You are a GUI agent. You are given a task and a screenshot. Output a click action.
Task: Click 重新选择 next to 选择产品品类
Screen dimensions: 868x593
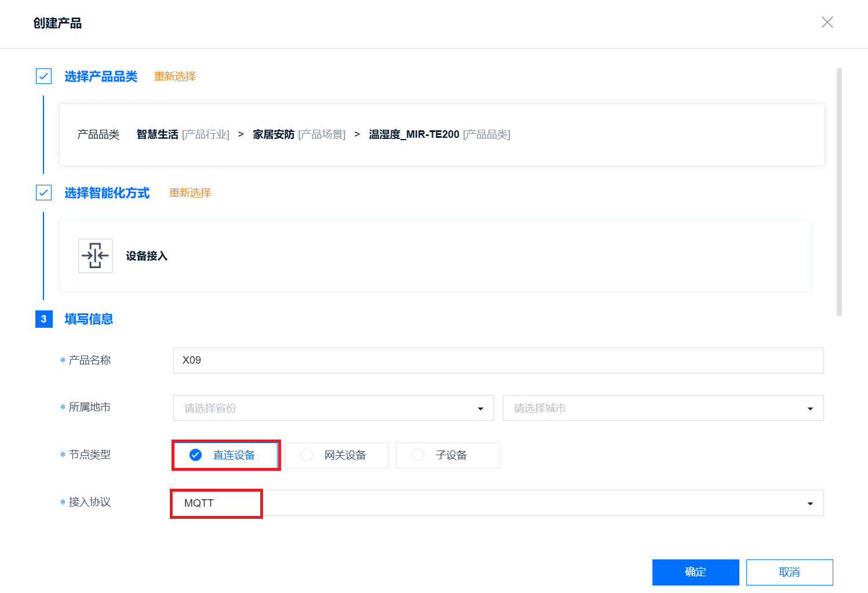click(x=175, y=76)
